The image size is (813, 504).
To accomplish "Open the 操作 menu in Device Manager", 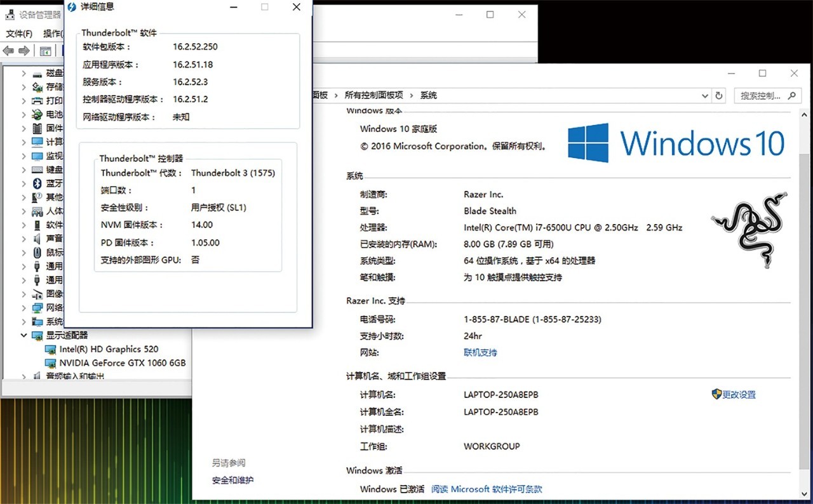I will point(51,34).
